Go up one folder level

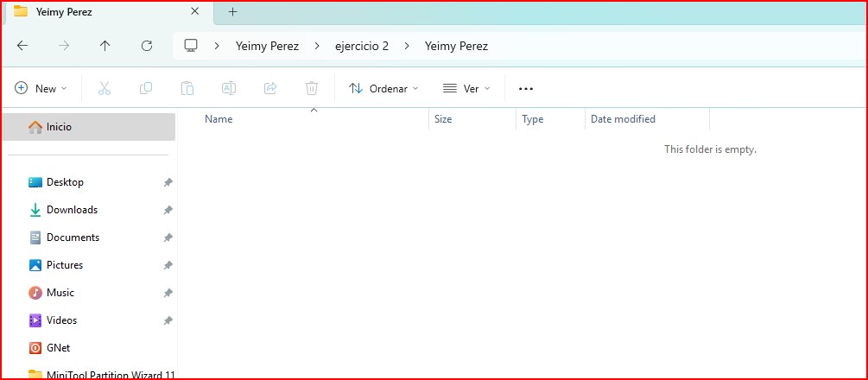[x=105, y=46]
